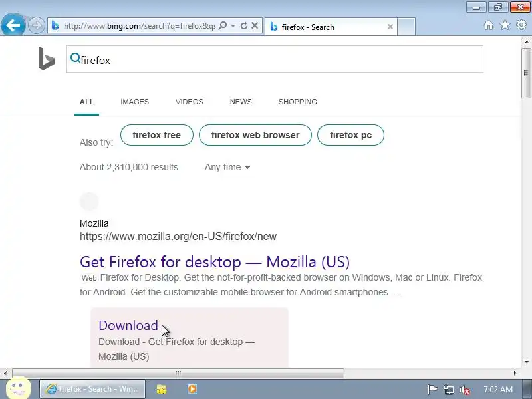Screen dimensions: 532x399
Task: Open Windows Media Player from the taskbar
Action: tap(192, 389)
